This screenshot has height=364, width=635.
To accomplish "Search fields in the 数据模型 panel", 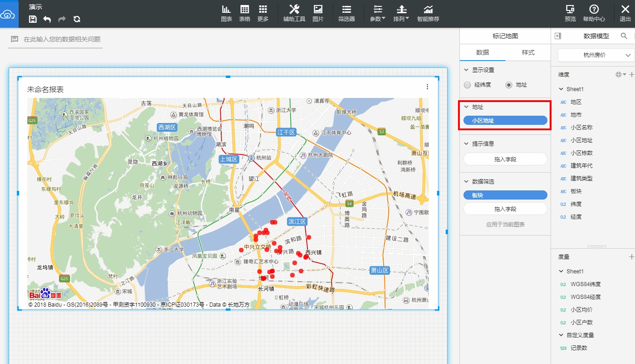I will pos(624,36).
